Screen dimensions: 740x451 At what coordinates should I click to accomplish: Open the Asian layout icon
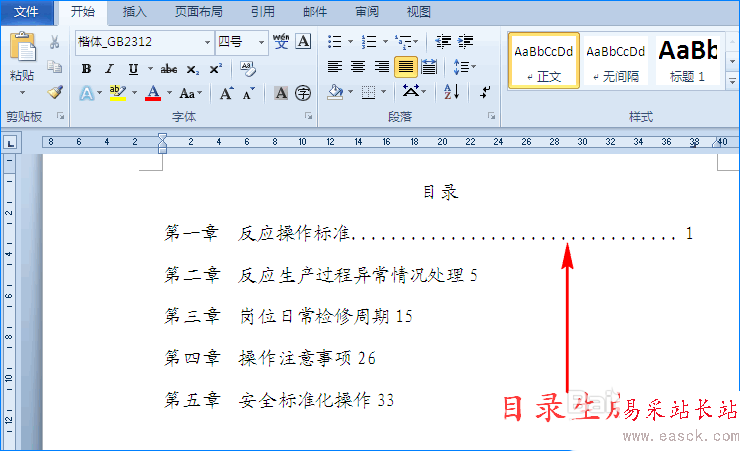(x=414, y=91)
